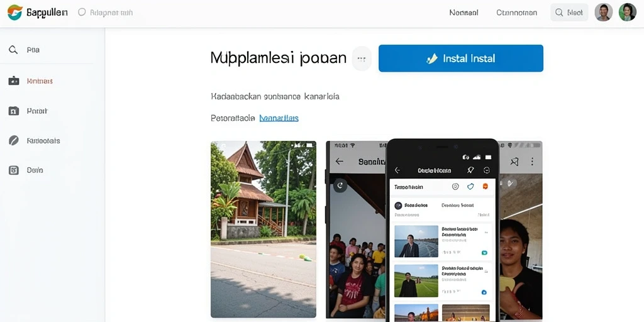
Task: Click the blue underlined link under the description
Action: click(x=279, y=118)
